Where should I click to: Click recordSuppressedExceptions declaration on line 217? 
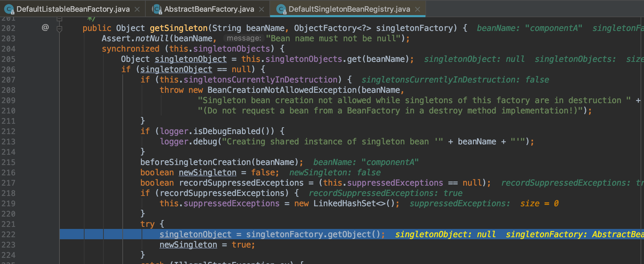pyautogui.click(x=241, y=183)
